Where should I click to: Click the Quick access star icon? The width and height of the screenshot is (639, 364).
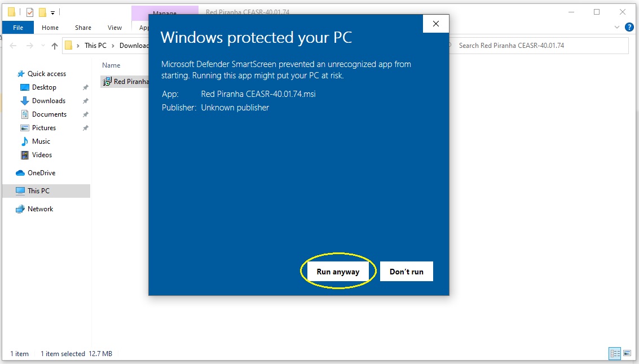tap(21, 74)
